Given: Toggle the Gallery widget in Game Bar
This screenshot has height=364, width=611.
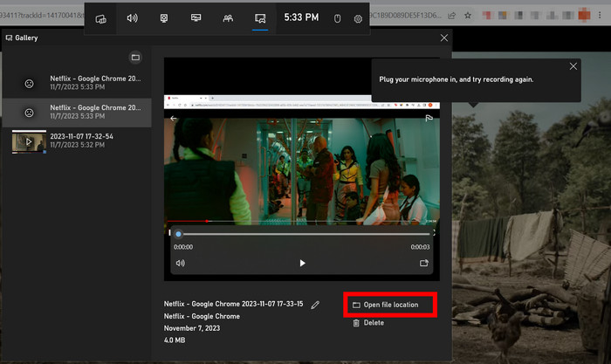Looking at the screenshot, I should [260, 18].
